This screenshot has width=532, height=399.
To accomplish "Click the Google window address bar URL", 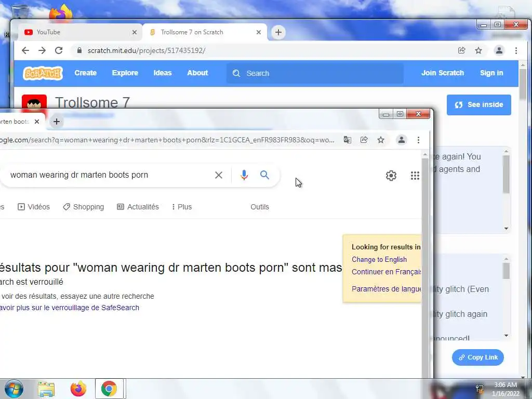I will pyautogui.click(x=167, y=140).
